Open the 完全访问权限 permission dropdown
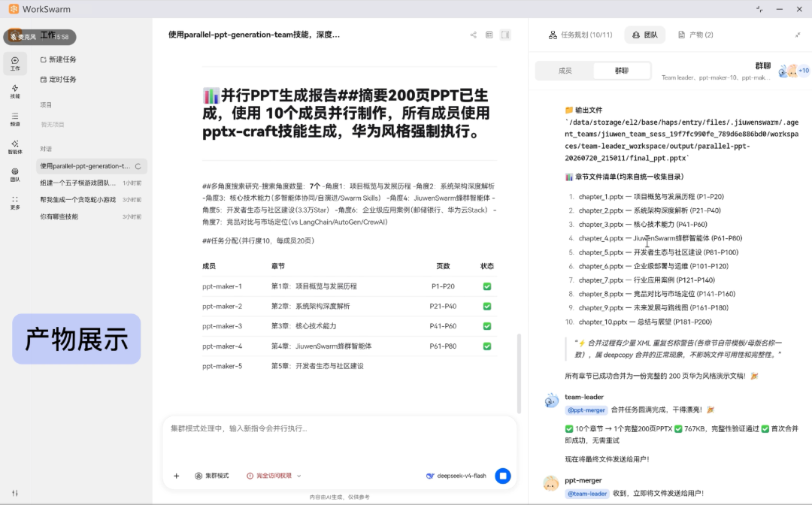 pos(274,476)
